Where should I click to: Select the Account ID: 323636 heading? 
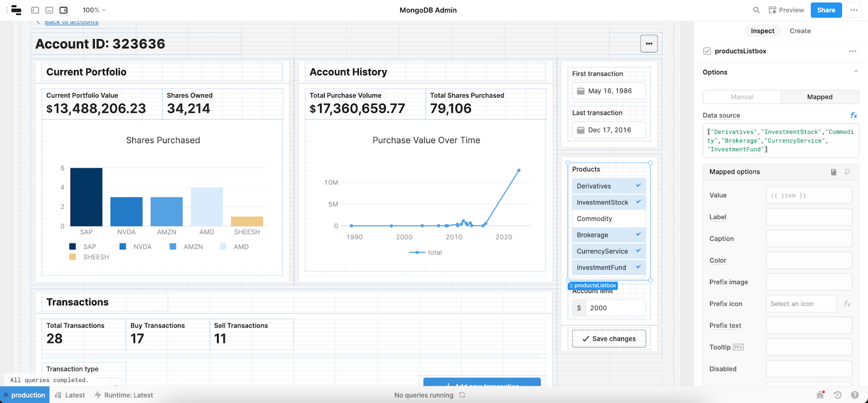click(x=100, y=44)
